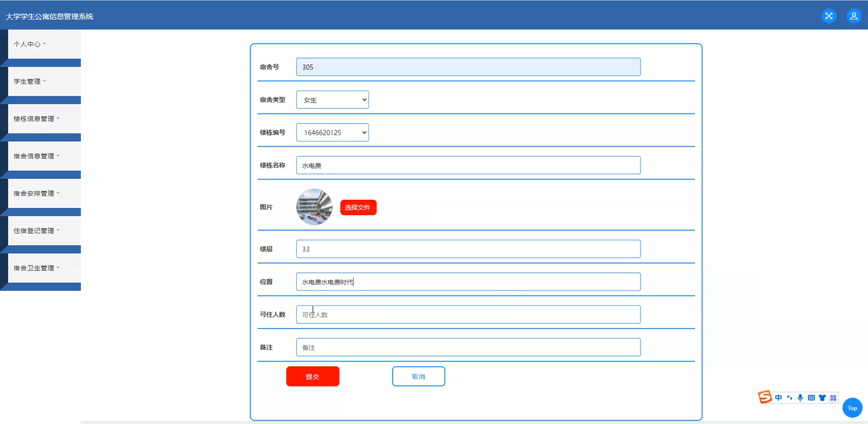Toggle Chinese/English mode in IME bar
This screenshot has height=424, width=868.
click(x=778, y=398)
